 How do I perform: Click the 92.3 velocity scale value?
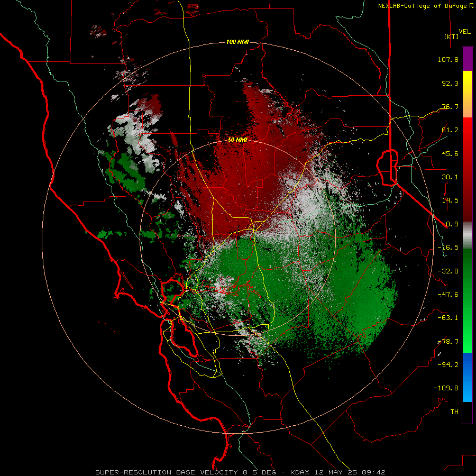[x=450, y=83]
